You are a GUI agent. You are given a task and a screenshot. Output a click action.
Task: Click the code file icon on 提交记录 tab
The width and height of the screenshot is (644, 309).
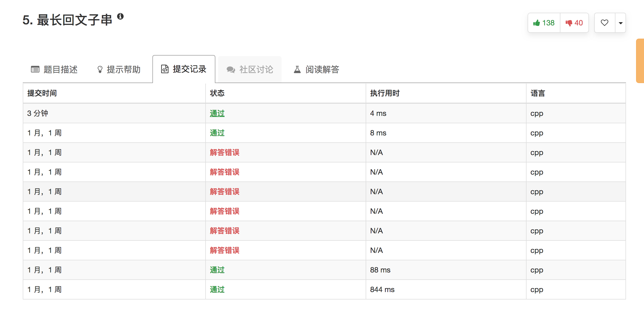pyautogui.click(x=165, y=69)
